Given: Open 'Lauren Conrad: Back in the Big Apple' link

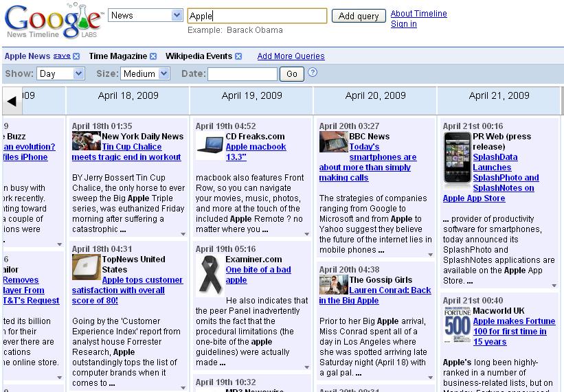Looking at the screenshot, I should coord(375,295).
